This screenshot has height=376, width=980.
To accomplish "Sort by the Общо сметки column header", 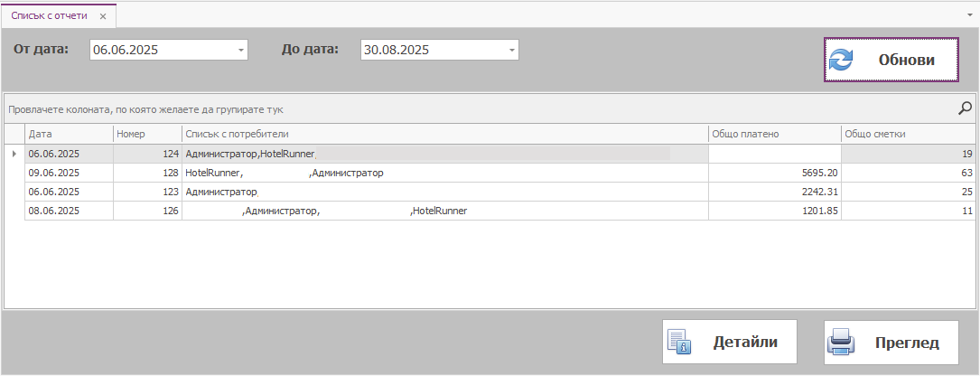I will click(x=908, y=134).
